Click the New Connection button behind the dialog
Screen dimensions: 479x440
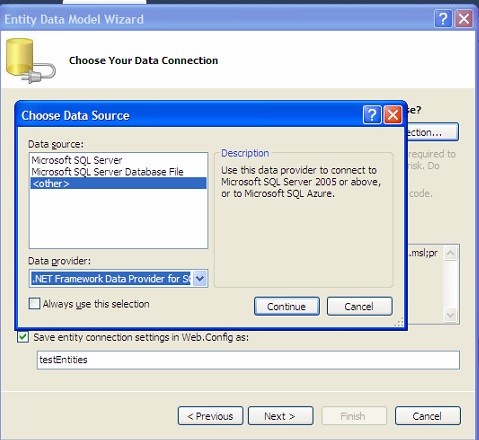433,132
